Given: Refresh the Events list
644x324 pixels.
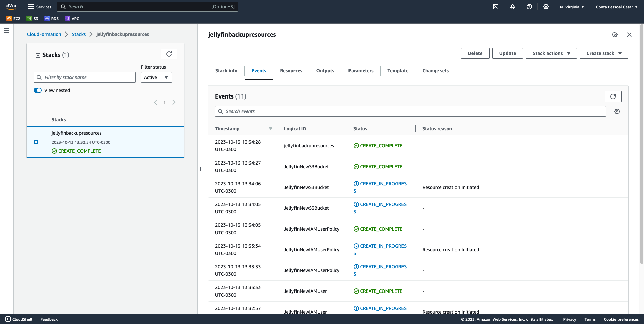Looking at the screenshot, I should point(613,96).
